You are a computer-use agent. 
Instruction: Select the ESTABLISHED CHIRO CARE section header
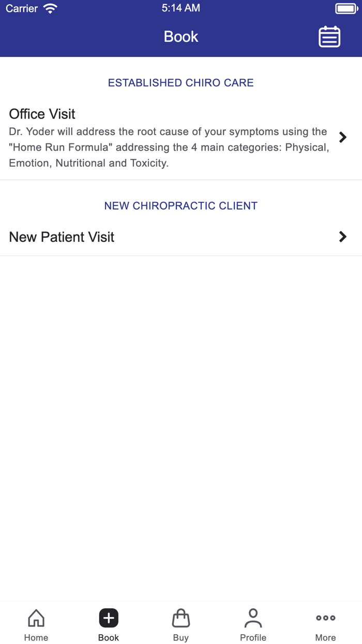180,83
